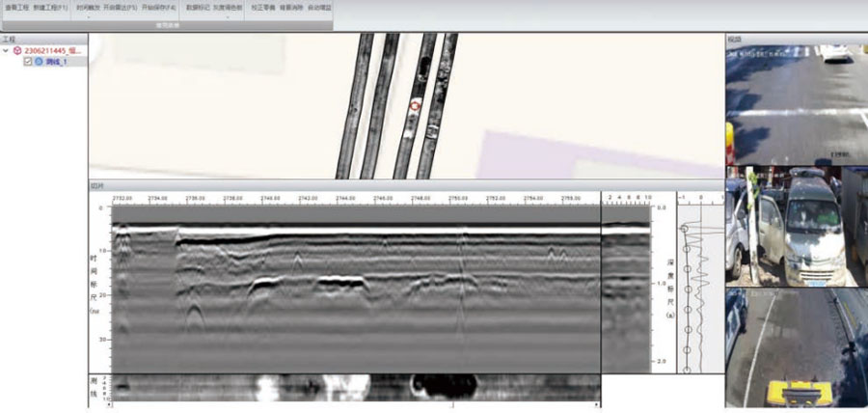Create a new project with 新建工程(F1)

[x=51, y=7]
